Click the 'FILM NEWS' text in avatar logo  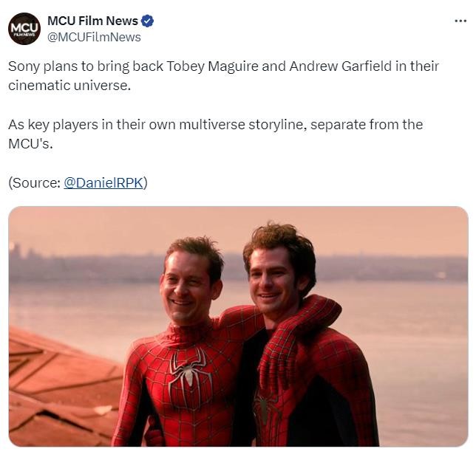click(25, 35)
